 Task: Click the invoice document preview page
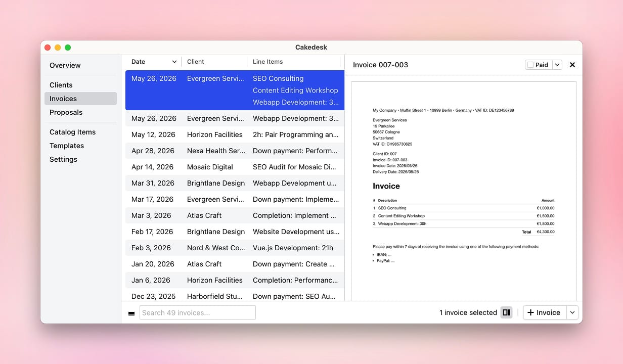pyautogui.click(x=464, y=191)
